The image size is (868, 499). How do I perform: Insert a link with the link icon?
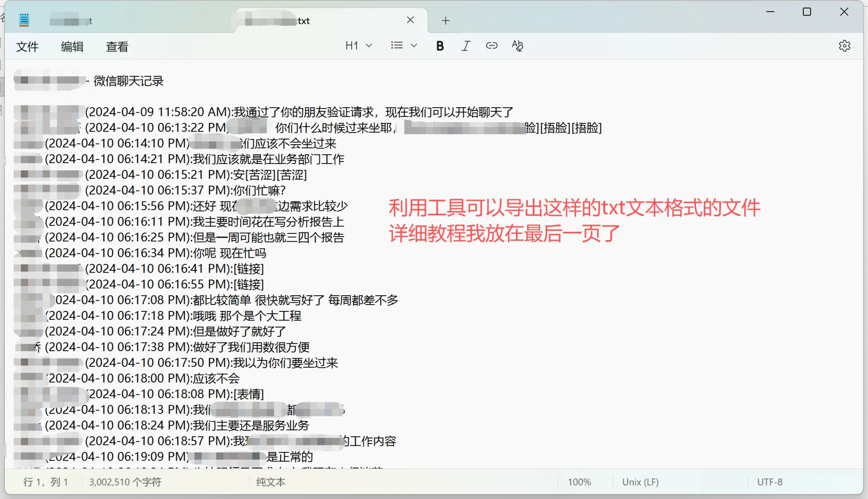pyautogui.click(x=492, y=45)
